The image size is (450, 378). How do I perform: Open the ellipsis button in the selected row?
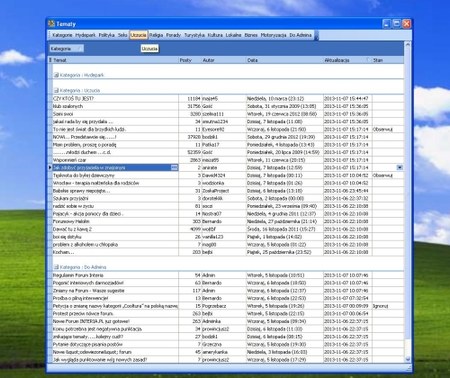point(174,168)
